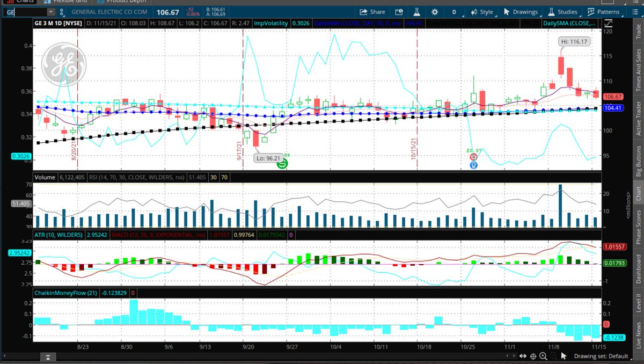
Task: Click the symbol link chain icon
Action: click(63, 12)
